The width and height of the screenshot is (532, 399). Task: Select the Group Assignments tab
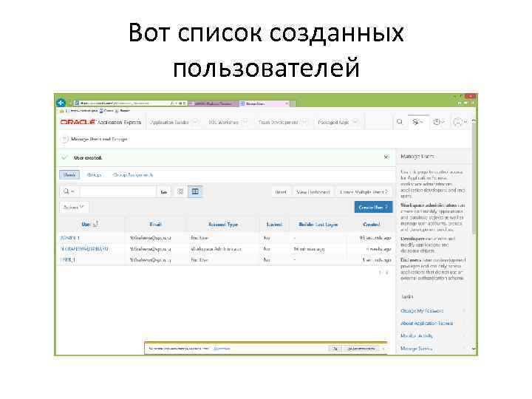coord(133,174)
